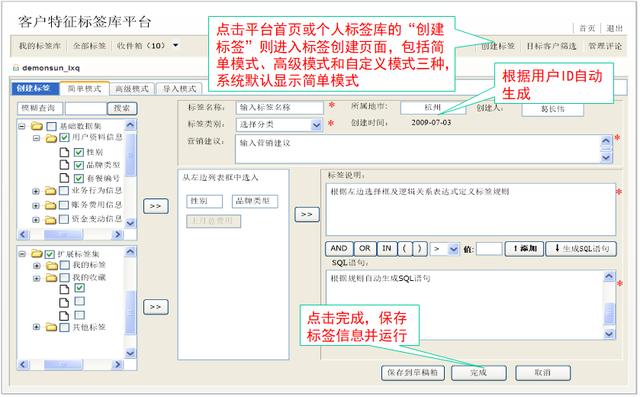Image resolution: width=640 pixels, height=397 pixels.
Task: Switch to the 简单模式 tab
Action: tap(84, 89)
